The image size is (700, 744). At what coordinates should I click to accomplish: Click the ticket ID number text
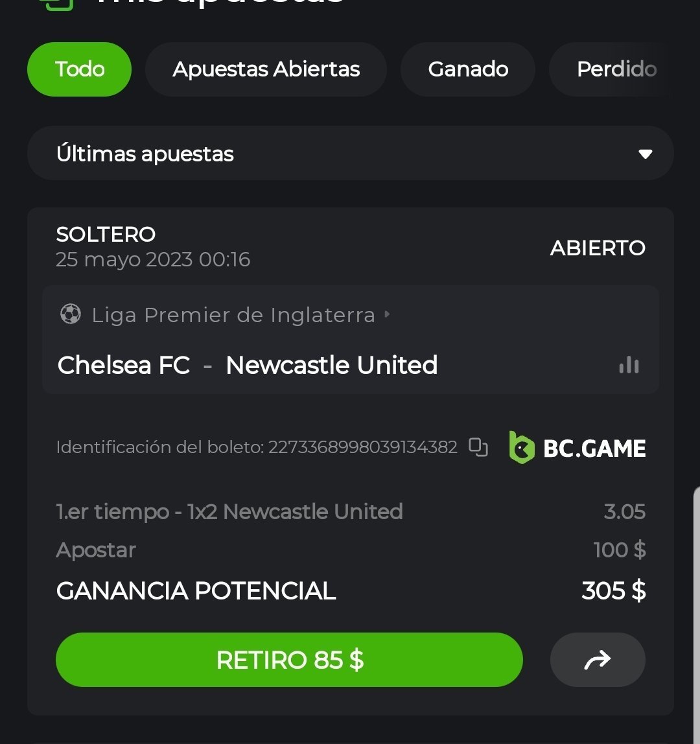click(x=362, y=447)
